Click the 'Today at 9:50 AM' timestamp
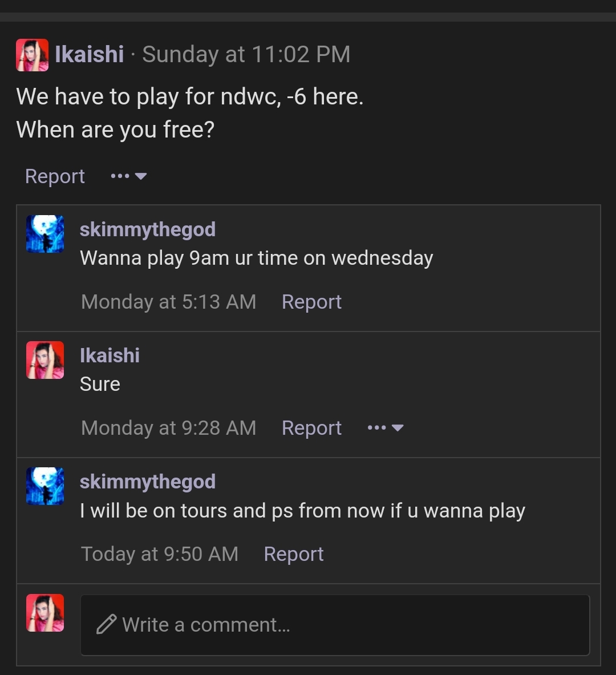The image size is (616, 675). tap(160, 554)
